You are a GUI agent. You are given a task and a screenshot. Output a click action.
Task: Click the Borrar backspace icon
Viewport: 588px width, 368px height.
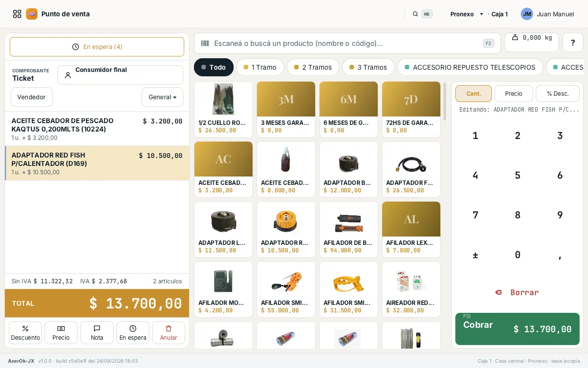point(499,293)
